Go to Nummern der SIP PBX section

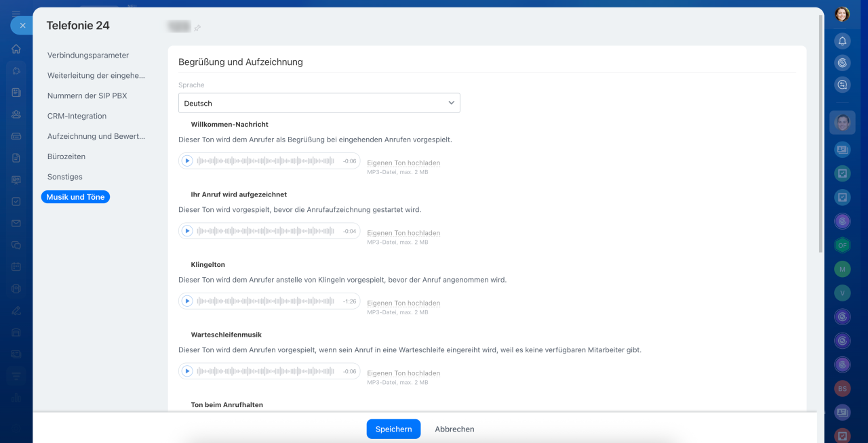point(87,96)
